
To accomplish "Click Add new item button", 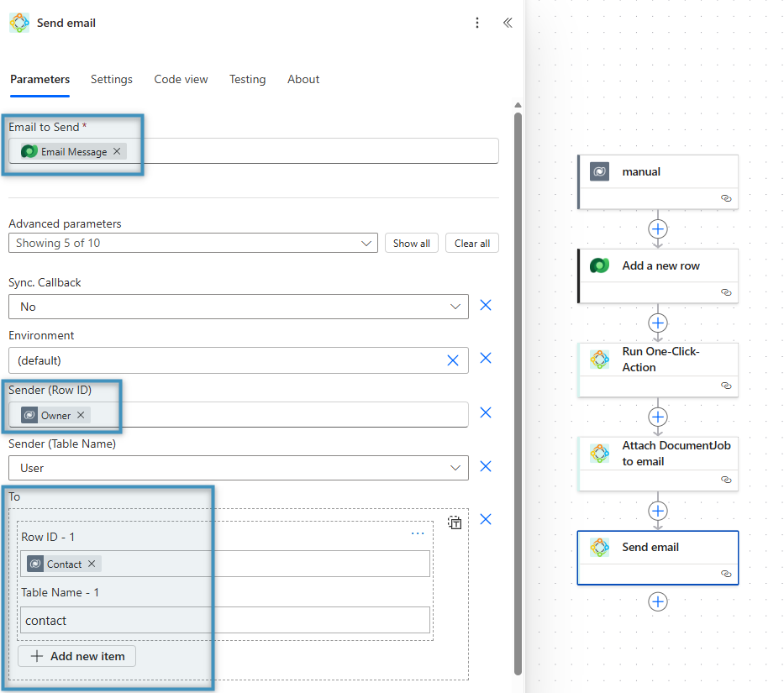I will tap(77, 656).
